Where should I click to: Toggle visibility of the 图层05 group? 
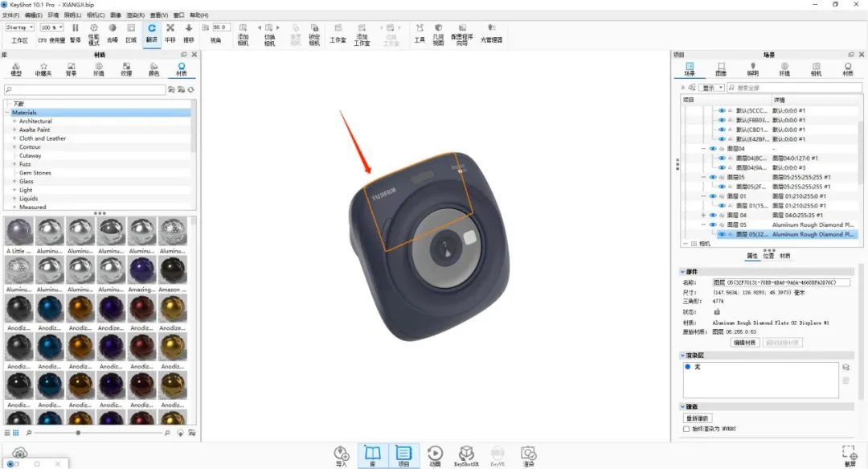tap(713, 178)
